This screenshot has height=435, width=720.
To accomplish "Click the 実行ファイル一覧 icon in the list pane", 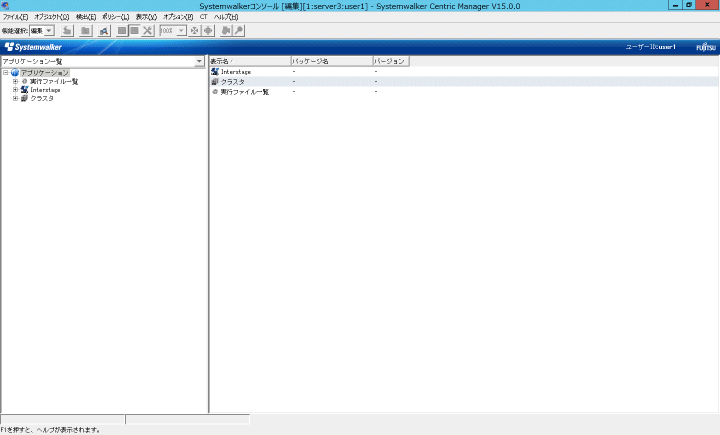I will click(215, 92).
